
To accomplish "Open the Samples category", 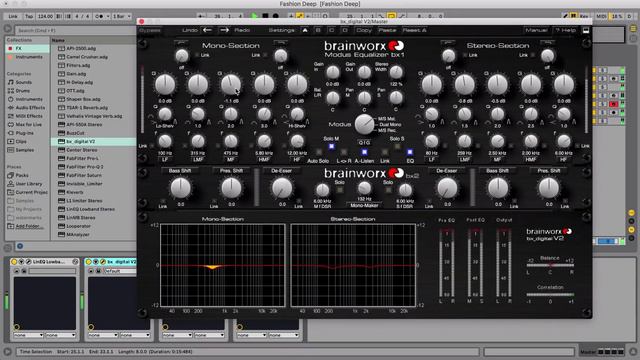I will click(x=25, y=150).
